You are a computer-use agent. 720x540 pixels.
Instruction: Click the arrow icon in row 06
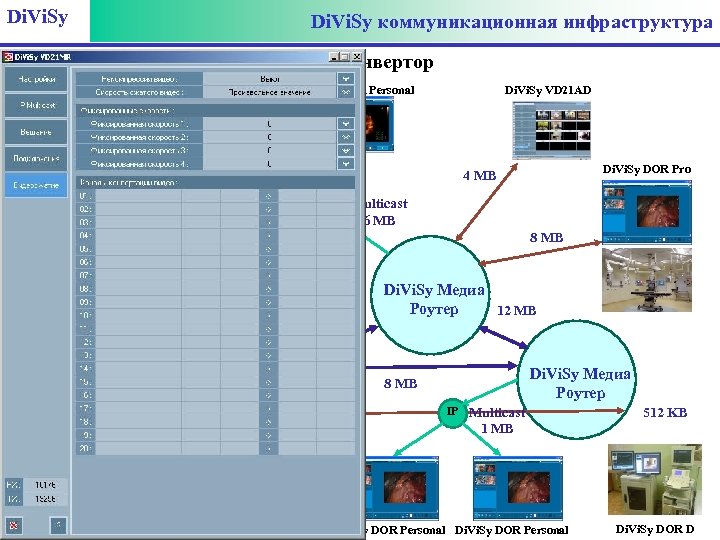point(269,262)
